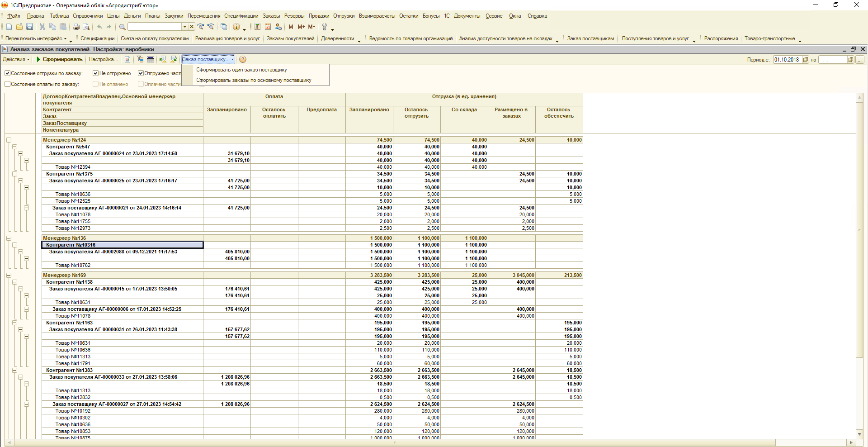
Task: Enable 'Состояние оплаты по заказу' checkbox
Action: pyautogui.click(x=8, y=84)
